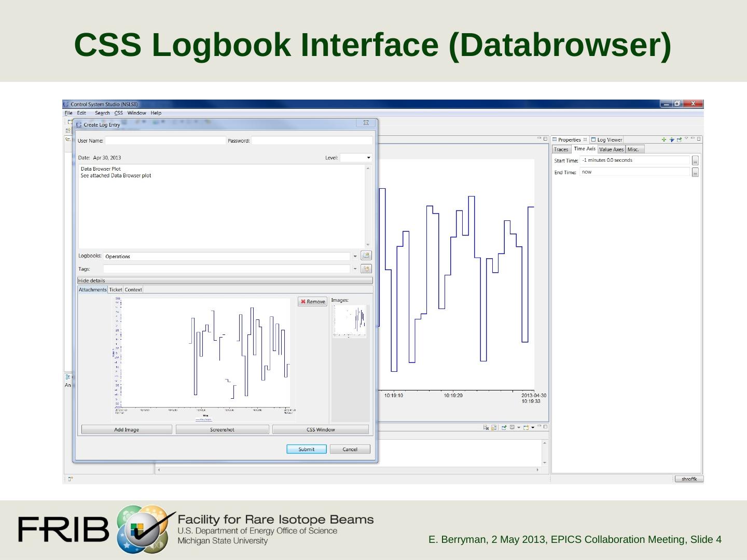Click the export icon in Properties panel toolbar
747x560 pixels.
pyautogui.click(x=679, y=139)
